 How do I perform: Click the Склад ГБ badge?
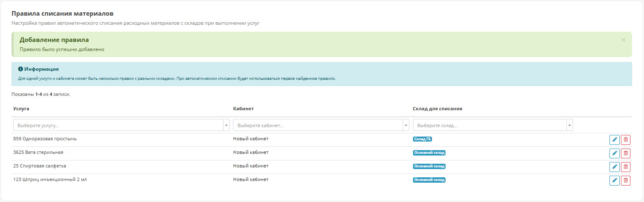click(422, 139)
